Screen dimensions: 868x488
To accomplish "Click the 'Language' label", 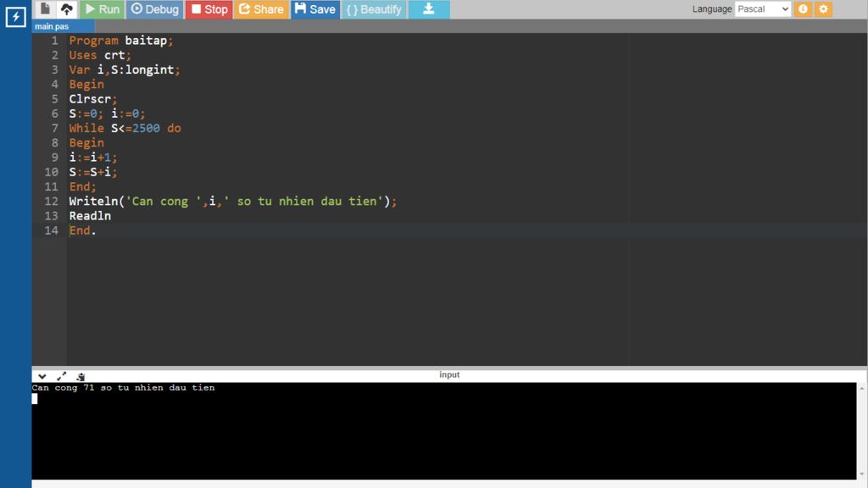I will [712, 9].
